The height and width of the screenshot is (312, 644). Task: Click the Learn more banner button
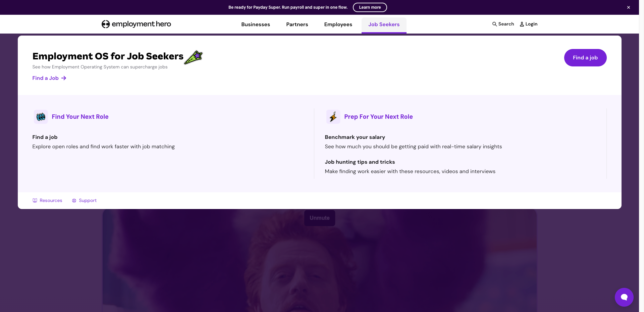tap(370, 7)
